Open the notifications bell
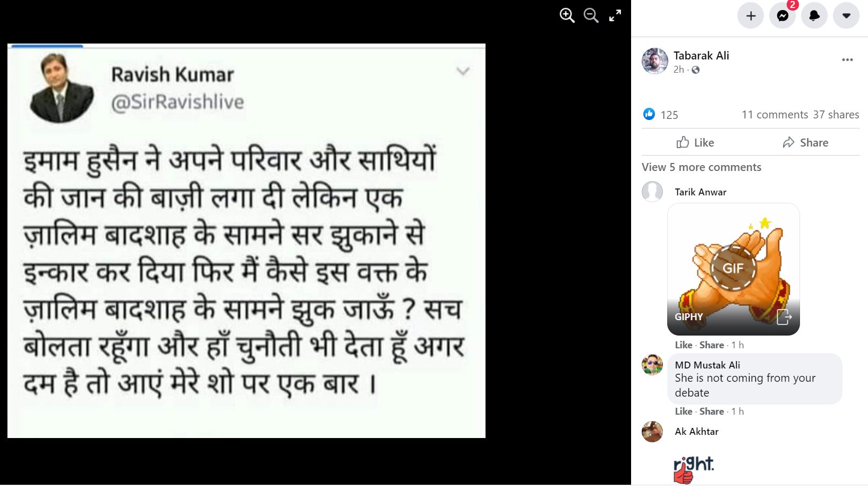The image size is (868, 489). pos(814,16)
